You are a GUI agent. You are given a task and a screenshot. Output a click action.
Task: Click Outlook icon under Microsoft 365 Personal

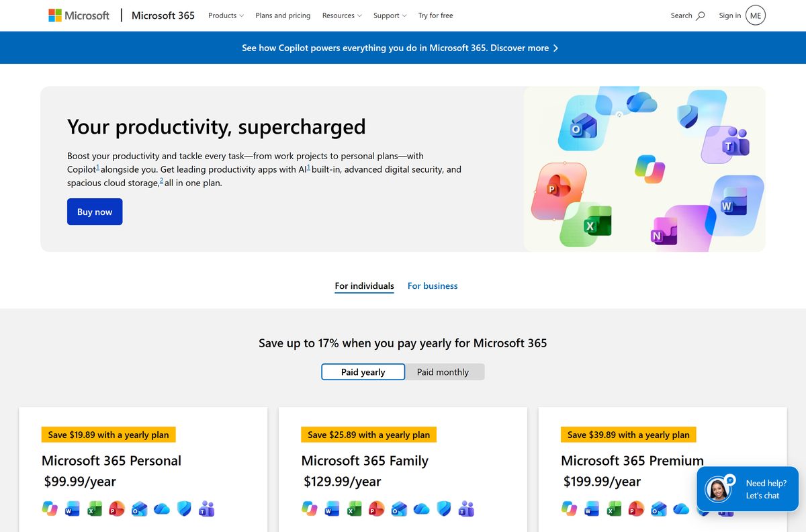point(139,508)
